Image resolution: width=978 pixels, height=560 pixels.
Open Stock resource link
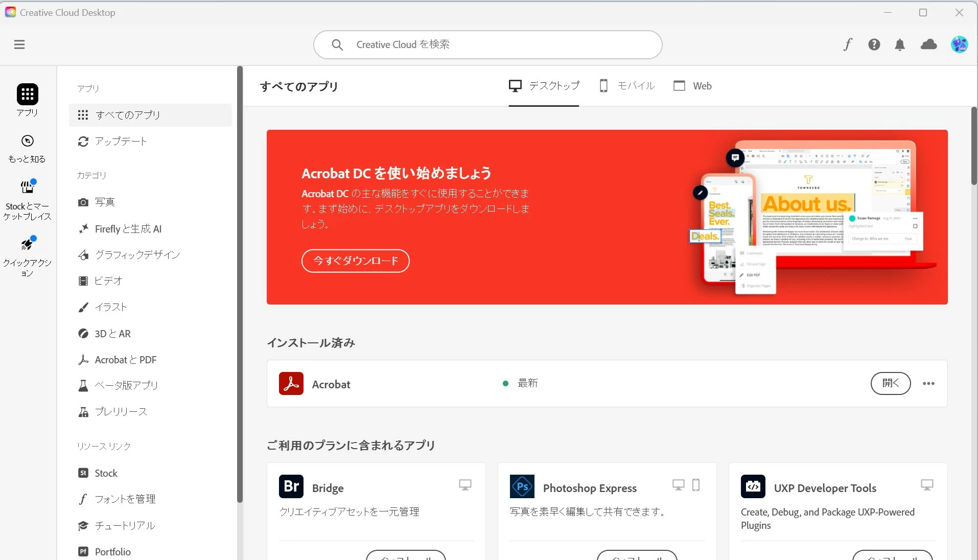click(x=150, y=473)
